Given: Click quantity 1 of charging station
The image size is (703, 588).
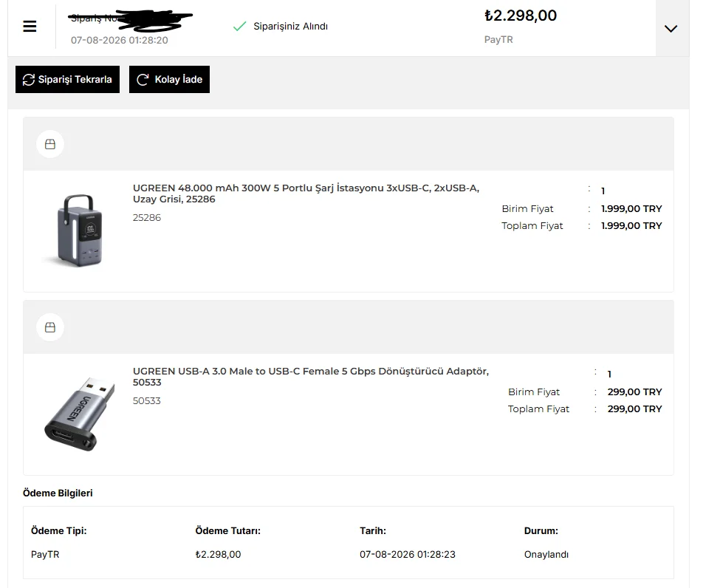Looking at the screenshot, I should coord(603,191).
